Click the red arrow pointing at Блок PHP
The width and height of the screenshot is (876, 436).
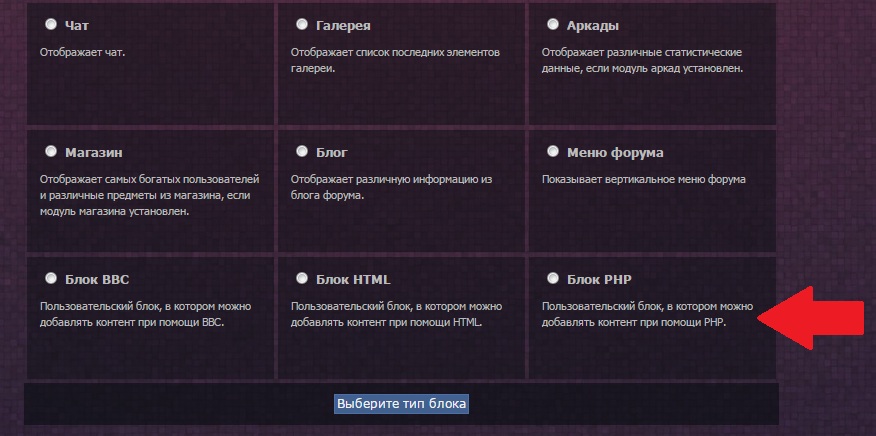(x=811, y=318)
